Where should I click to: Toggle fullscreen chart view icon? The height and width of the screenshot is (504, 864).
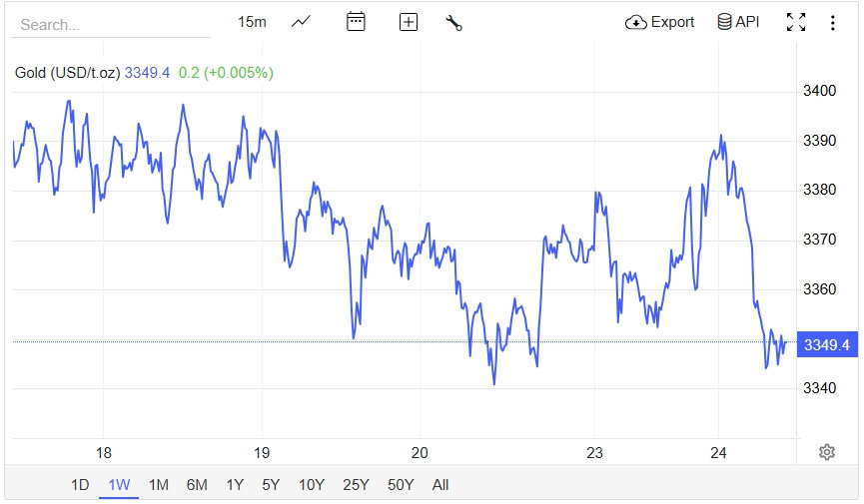pos(796,22)
